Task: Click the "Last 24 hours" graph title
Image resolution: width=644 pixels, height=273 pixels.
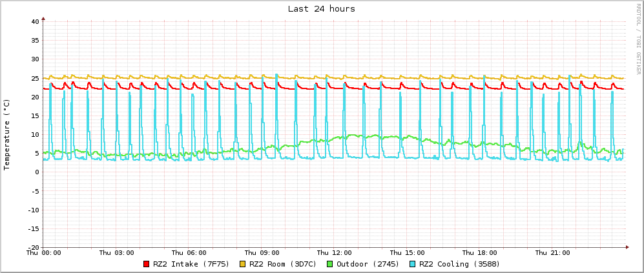Action: click(321, 9)
